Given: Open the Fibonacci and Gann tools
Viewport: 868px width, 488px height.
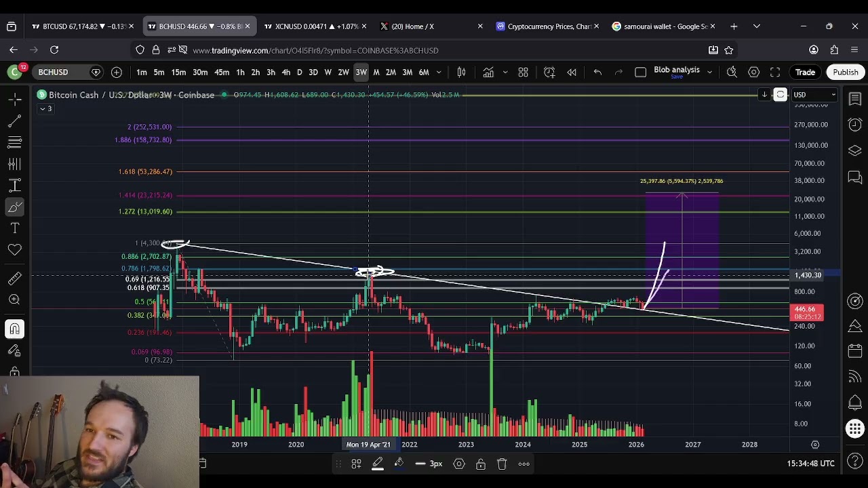Looking at the screenshot, I should (14, 142).
